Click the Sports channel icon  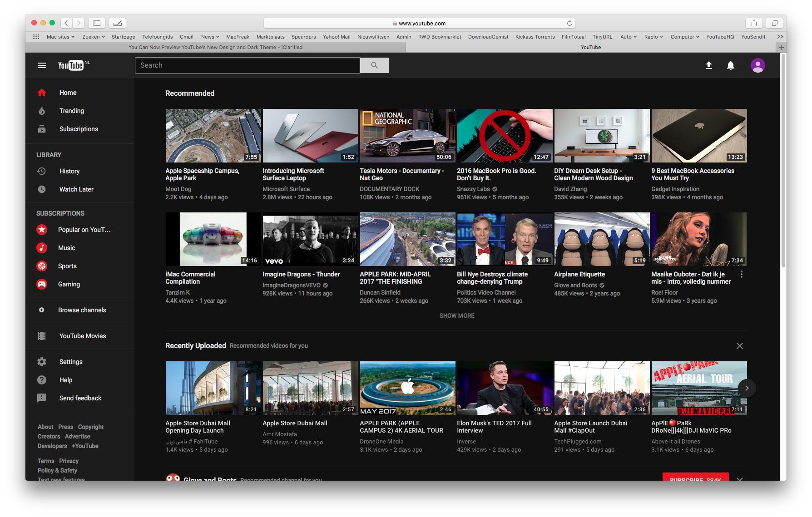pyautogui.click(x=42, y=266)
